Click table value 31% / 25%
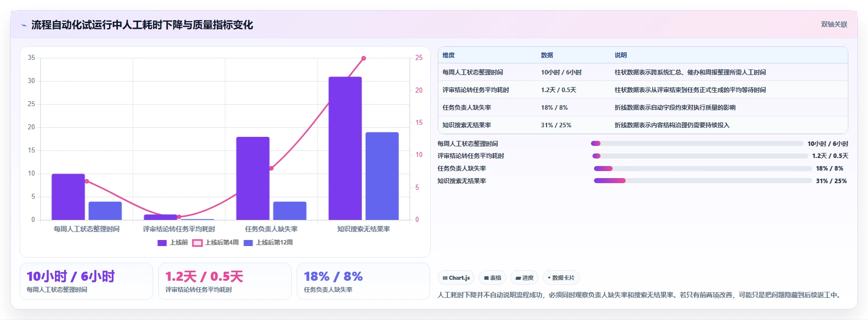Screen dimensions: 868x320 pyautogui.click(x=556, y=125)
